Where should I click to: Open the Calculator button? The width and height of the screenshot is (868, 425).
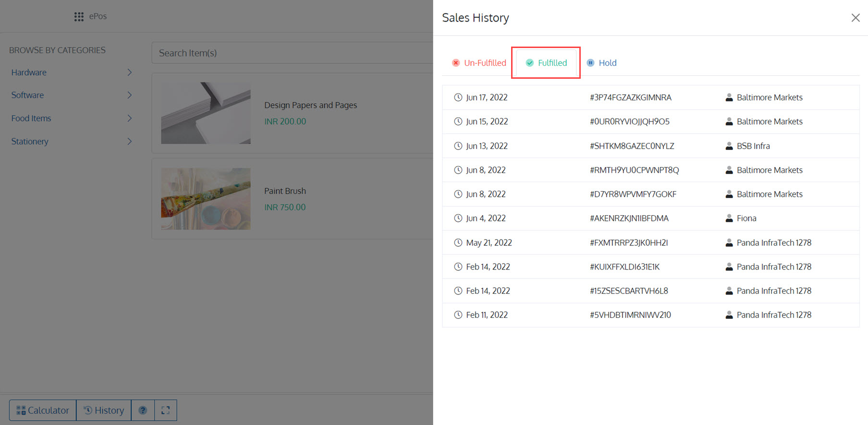click(x=43, y=410)
